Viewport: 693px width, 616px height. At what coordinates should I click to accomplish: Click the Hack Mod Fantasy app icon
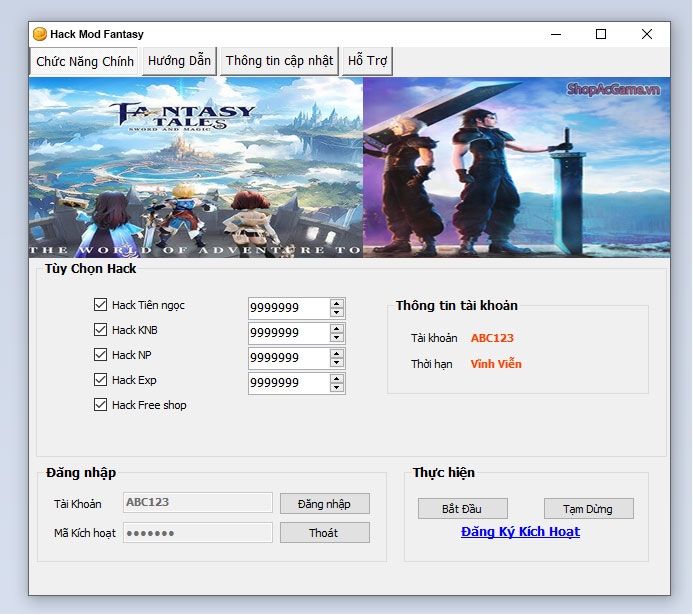pyautogui.click(x=40, y=34)
